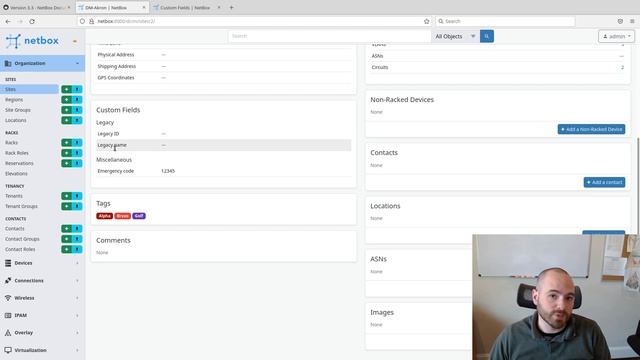Import Racks with cyan button
This screenshot has height=360, width=640.
point(77,142)
